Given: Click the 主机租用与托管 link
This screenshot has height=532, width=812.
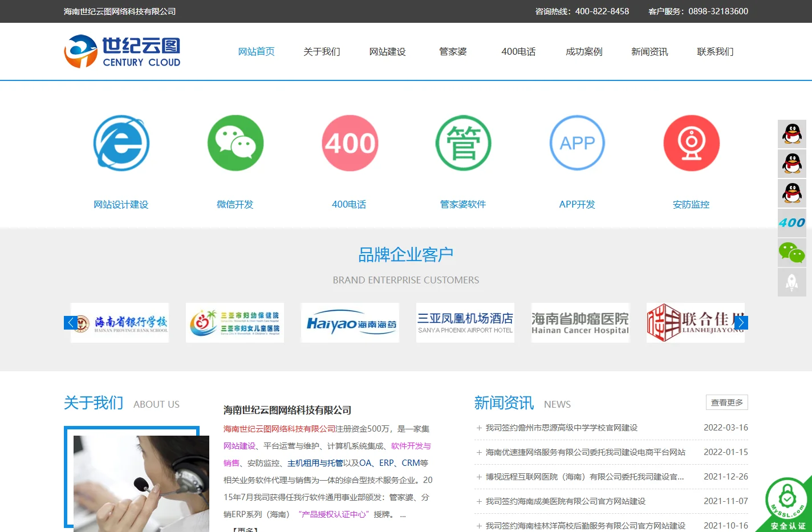Looking at the screenshot, I should [x=315, y=463].
